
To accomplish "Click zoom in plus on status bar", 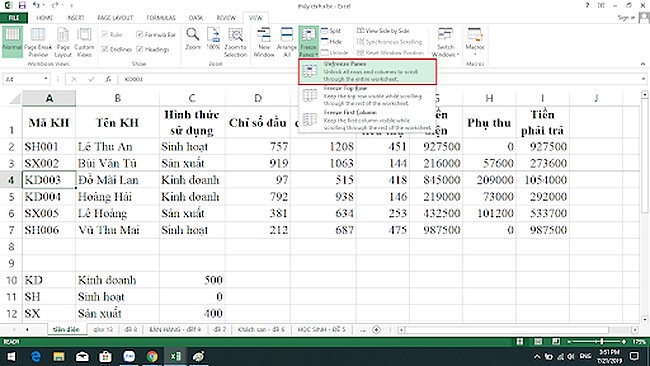I will 624,342.
